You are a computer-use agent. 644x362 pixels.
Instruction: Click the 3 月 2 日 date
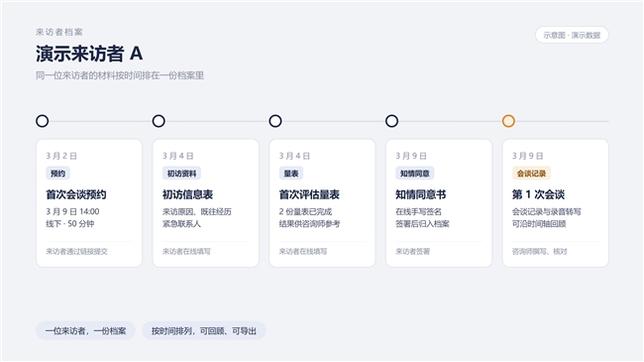click(x=61, y=156)
